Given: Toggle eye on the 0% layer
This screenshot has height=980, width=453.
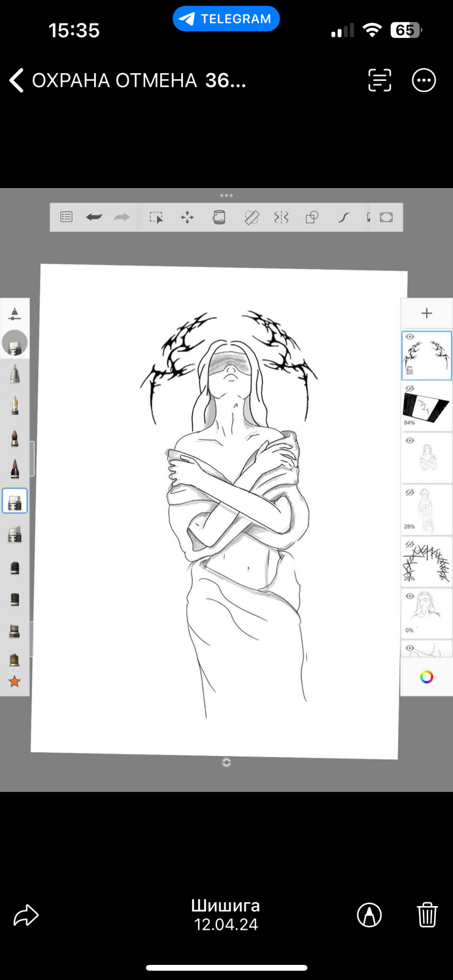Looking at the screenshot, I should (x=410, y=596).
